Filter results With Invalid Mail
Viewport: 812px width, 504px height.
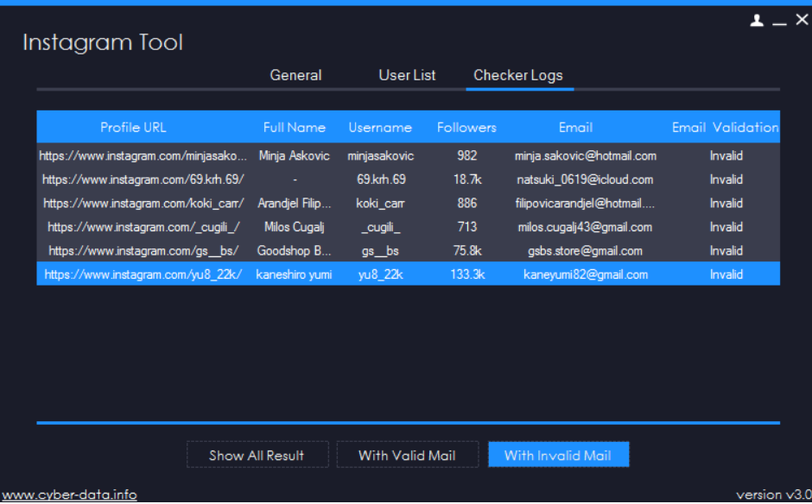click(558, 455)
